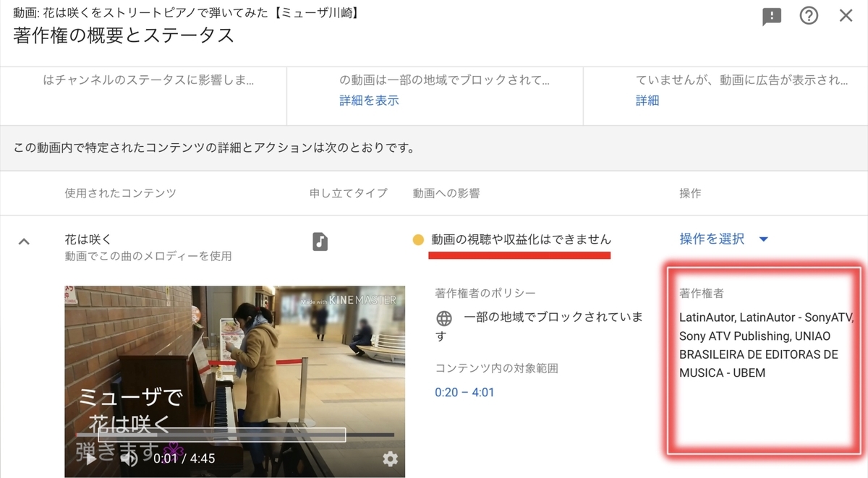Click the music note claim type icon
Screen dimensions: 868x478
(320, 241)
